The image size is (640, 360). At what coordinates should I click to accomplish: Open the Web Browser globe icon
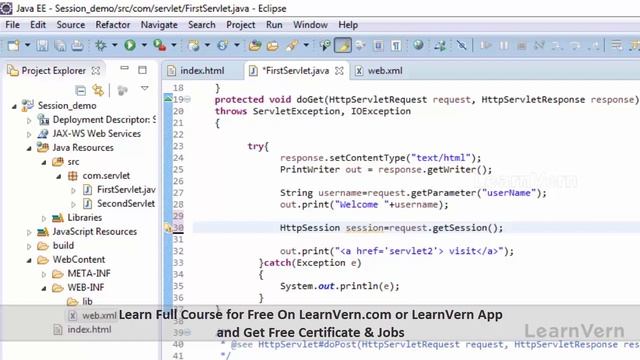click(418, 45)
